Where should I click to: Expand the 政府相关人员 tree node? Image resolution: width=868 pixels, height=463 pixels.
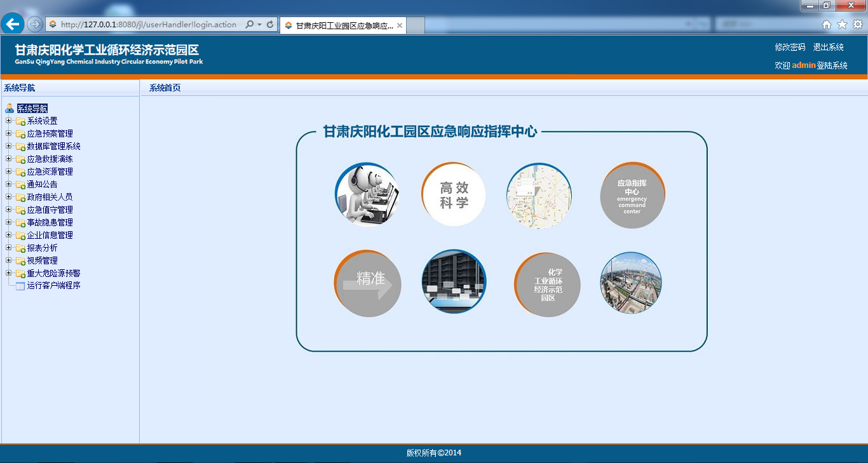pos(8,197)
